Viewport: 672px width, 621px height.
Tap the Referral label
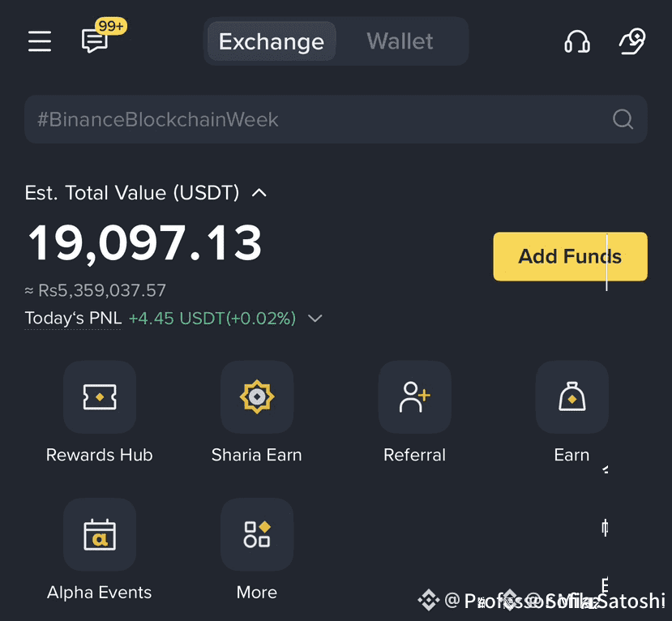pyautogui.click(x=414, y=455)
